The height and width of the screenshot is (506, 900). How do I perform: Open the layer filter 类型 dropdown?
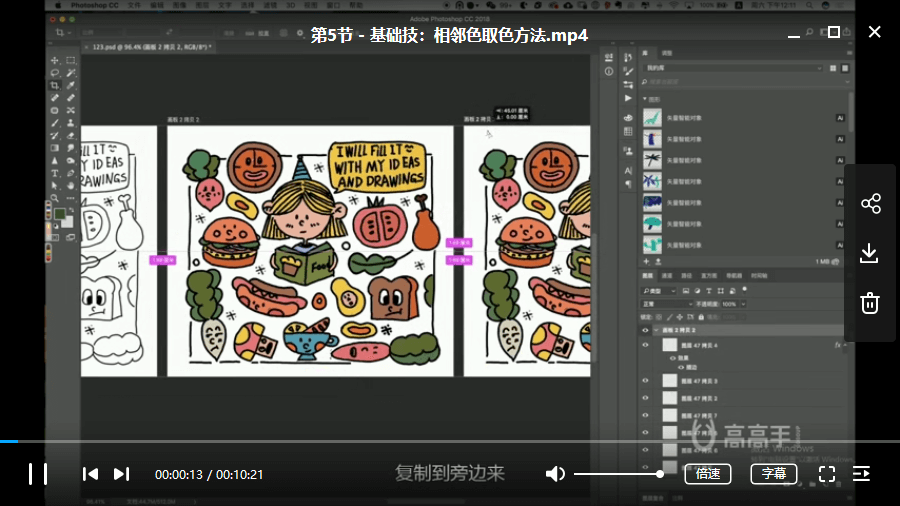coord(660,291)
